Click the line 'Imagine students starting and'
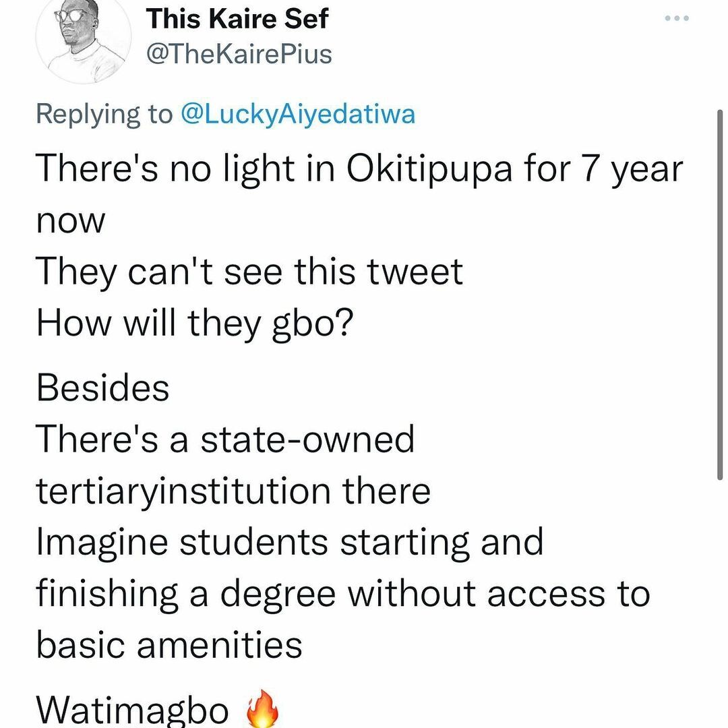728x728 pixels. tap(289, 543)
